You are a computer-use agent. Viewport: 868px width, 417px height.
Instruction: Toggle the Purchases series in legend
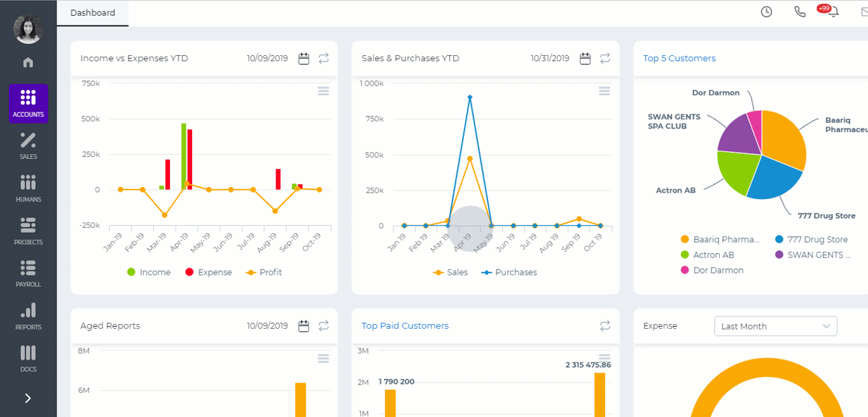click(509, 272)
